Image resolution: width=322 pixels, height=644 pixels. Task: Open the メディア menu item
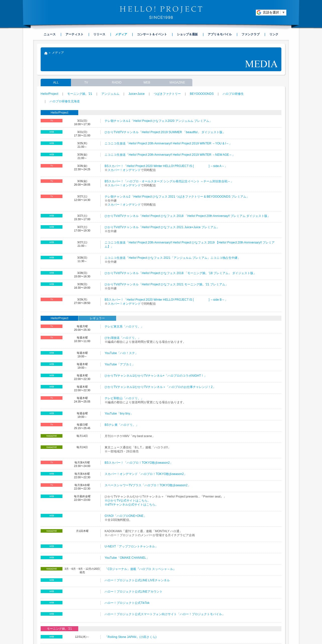121,34
